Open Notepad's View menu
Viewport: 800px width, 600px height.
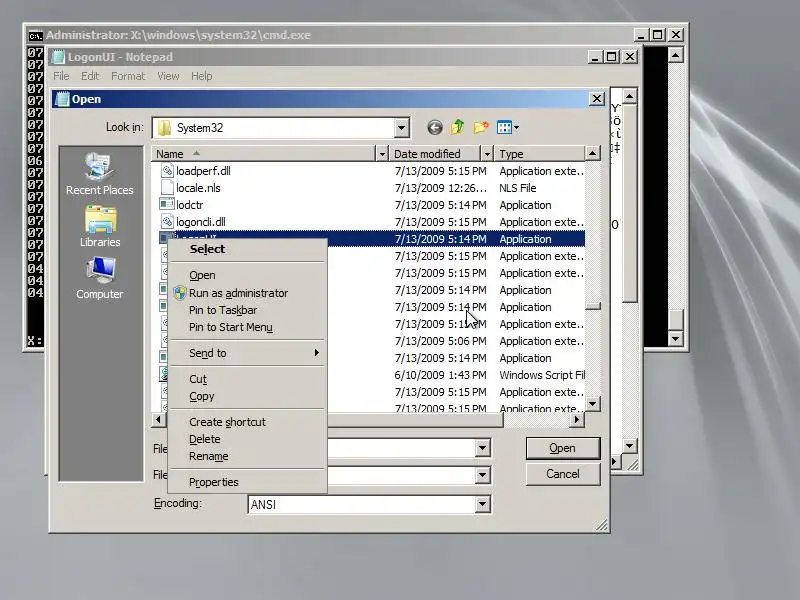[x=168, y=76]
